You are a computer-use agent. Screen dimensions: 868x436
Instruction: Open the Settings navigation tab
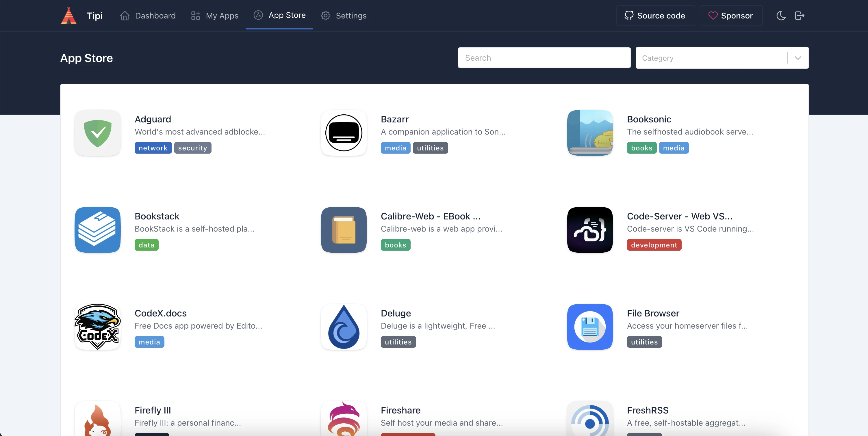(x=344, y=16)
